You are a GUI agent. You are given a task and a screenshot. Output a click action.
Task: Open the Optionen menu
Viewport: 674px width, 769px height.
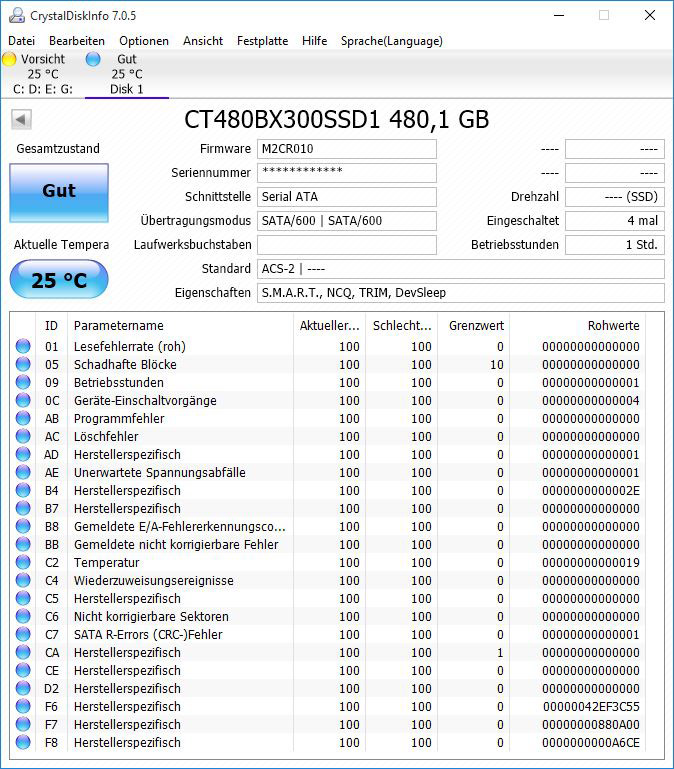144,41
